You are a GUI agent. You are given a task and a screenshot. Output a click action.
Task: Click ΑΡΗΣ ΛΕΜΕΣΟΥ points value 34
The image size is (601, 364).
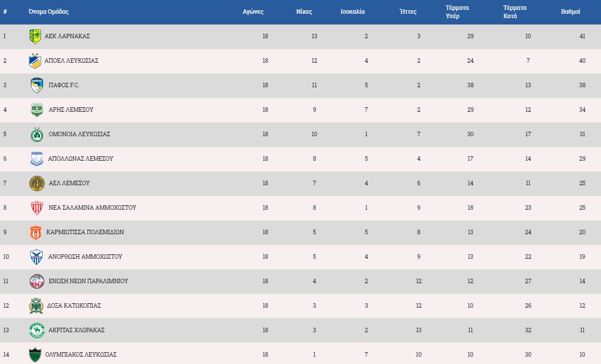582,110
